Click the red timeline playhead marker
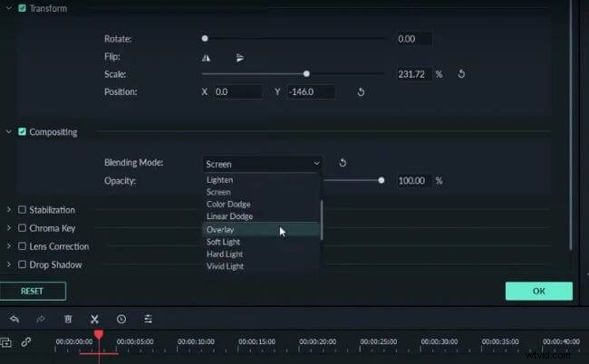 99,334
